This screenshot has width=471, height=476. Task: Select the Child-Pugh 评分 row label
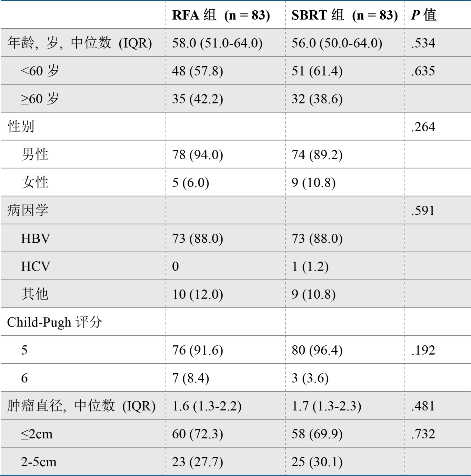54,322
